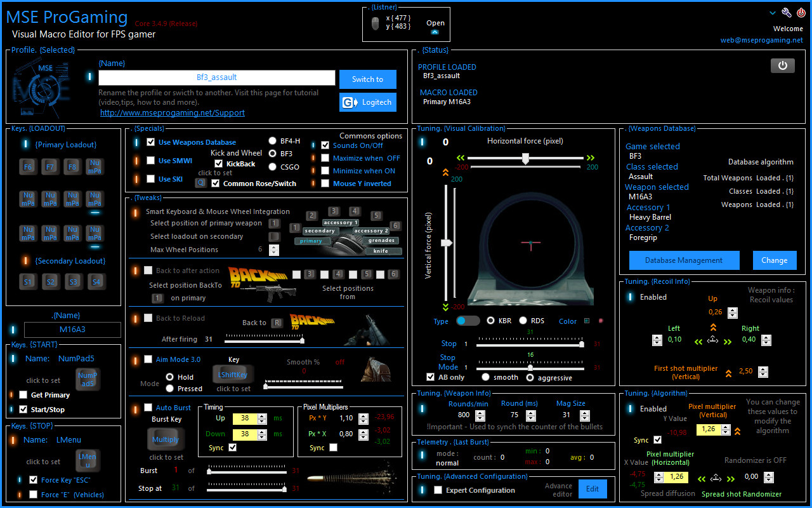This screenshot has height=508, width=812.
Task: Click the Horizontal force slider handle
Action: (525, 159)
